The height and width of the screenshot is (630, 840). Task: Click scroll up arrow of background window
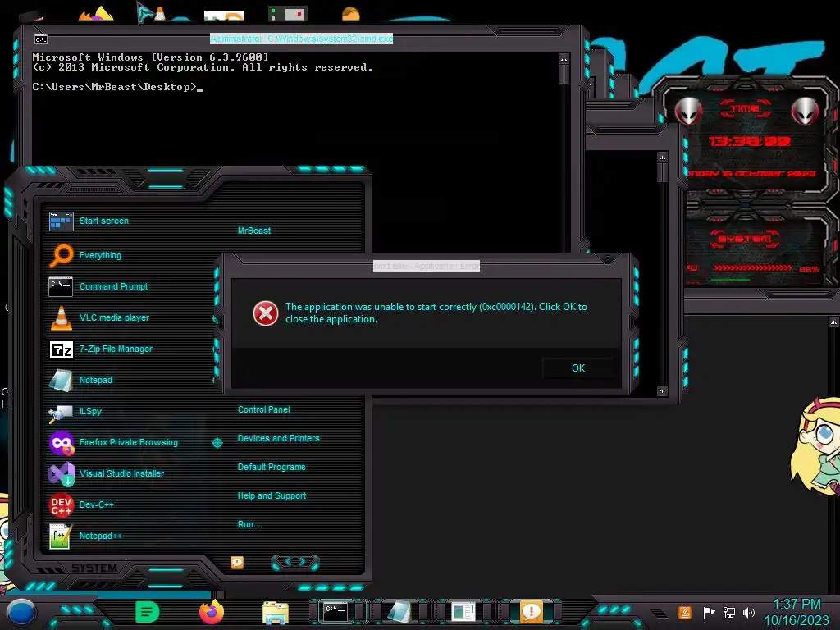pyautogui.click(x=663, y=157)
